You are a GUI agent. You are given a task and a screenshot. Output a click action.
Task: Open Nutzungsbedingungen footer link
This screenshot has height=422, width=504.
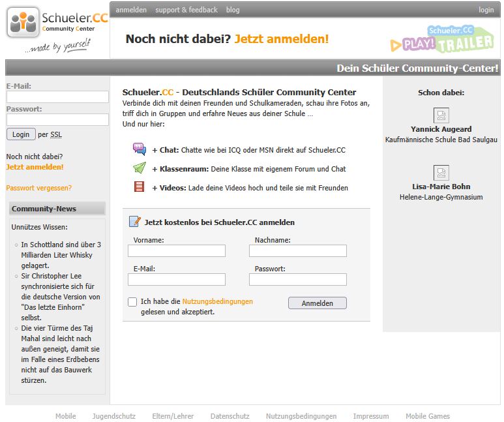pos(301,416)
